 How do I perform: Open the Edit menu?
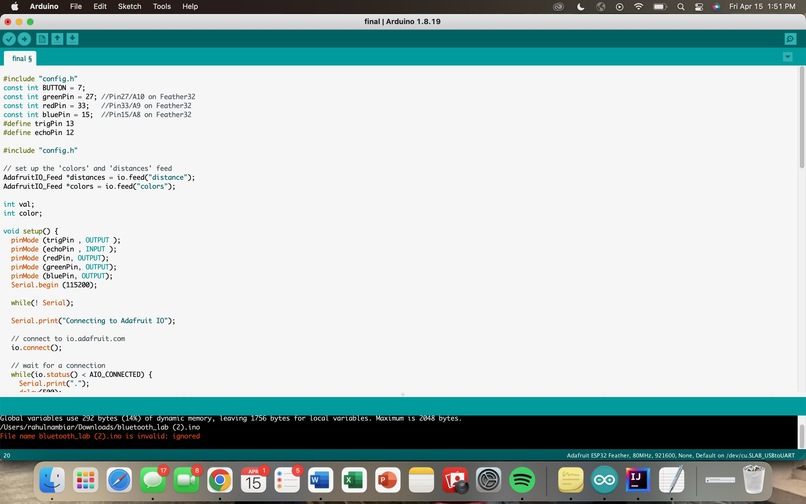coord(100,6)
